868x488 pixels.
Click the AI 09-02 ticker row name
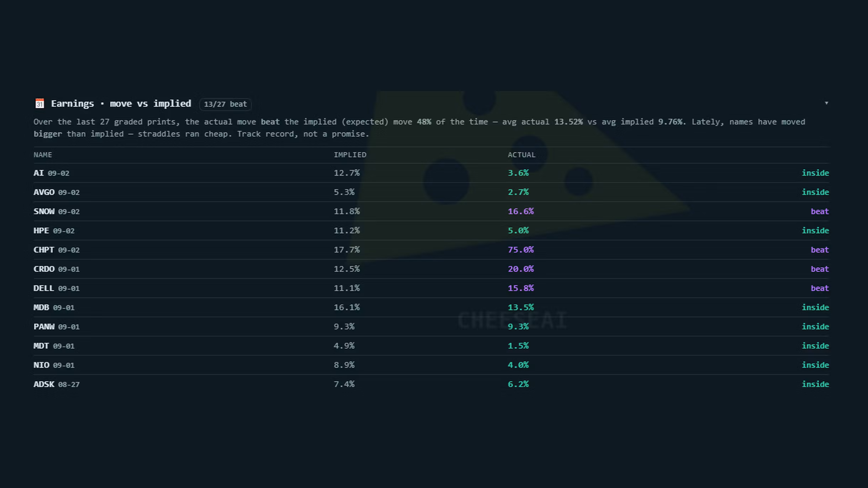pos(51,173)
